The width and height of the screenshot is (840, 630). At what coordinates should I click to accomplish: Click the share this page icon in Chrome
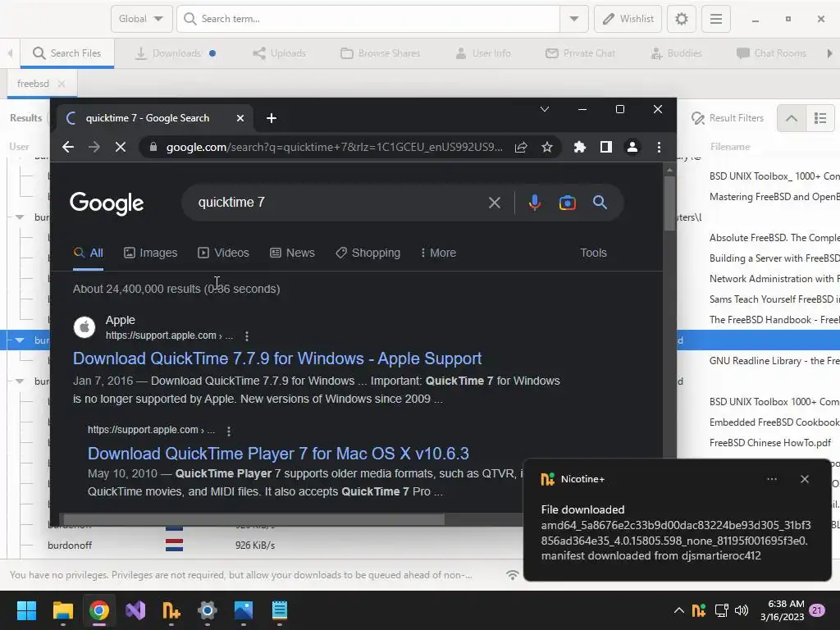pos(521,147)
